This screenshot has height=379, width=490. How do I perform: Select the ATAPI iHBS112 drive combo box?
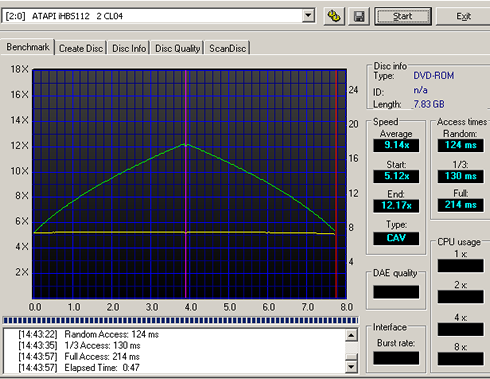point(158,16)
